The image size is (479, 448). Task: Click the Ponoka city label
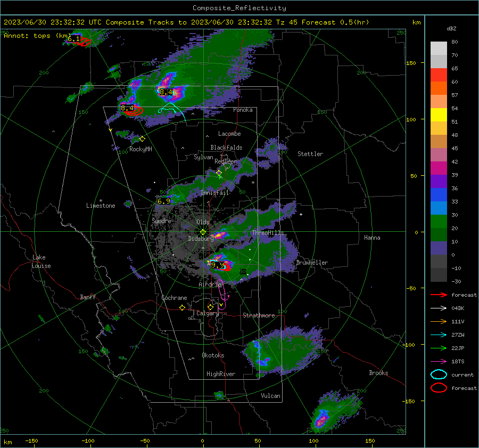pyautogui.click(x=243, y=110)
